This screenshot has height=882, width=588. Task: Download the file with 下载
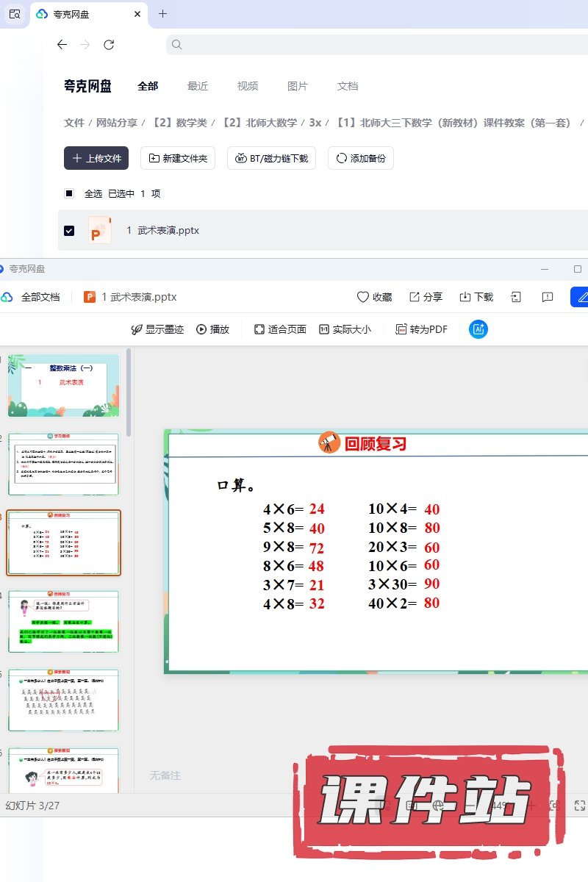[x=476, y=297]
